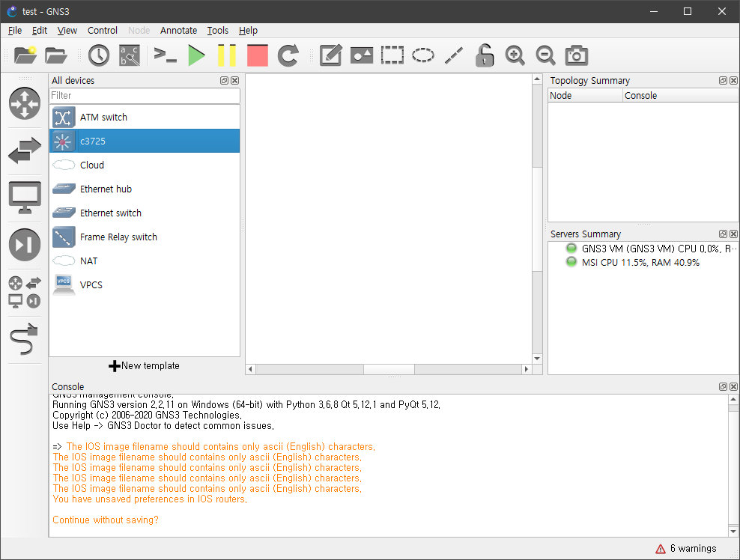Reload all nodes
Viewport: 740px width, 560px height.
point(288,55)
